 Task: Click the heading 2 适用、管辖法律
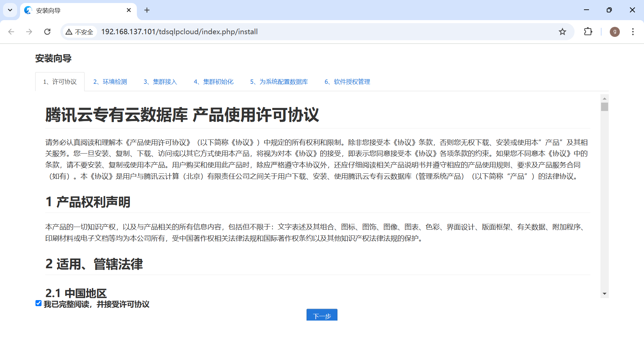(94, 264)
